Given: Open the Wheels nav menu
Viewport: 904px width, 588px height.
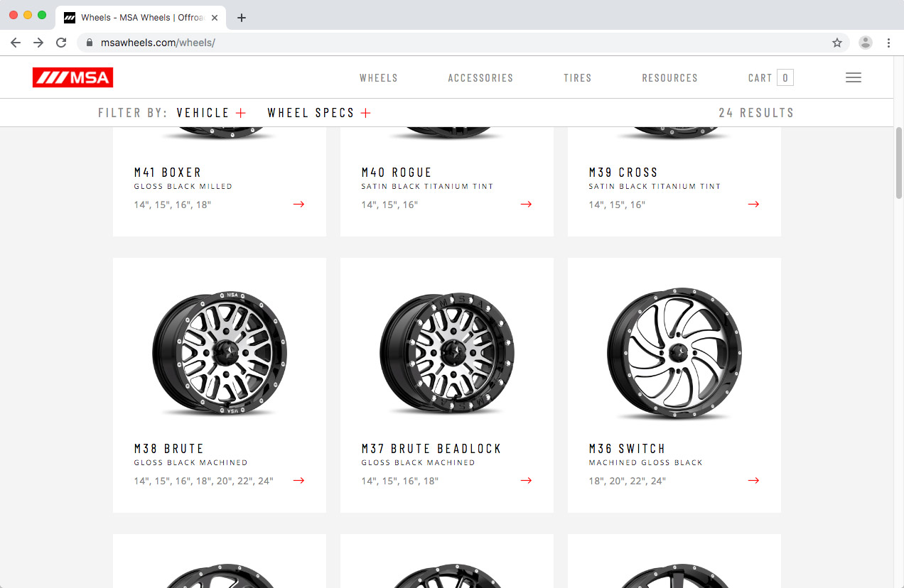Looking at the screenshot, I should click(x=379, y=78).
